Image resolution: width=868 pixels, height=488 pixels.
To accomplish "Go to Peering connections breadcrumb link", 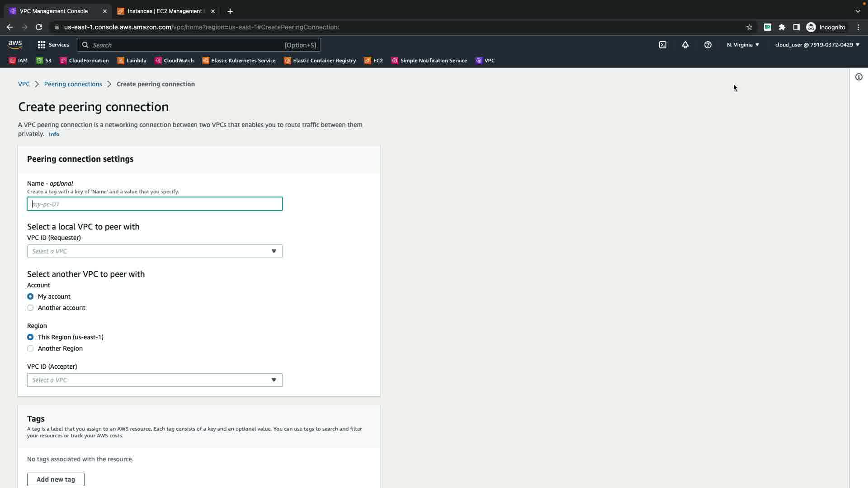I will coord(73,84).
